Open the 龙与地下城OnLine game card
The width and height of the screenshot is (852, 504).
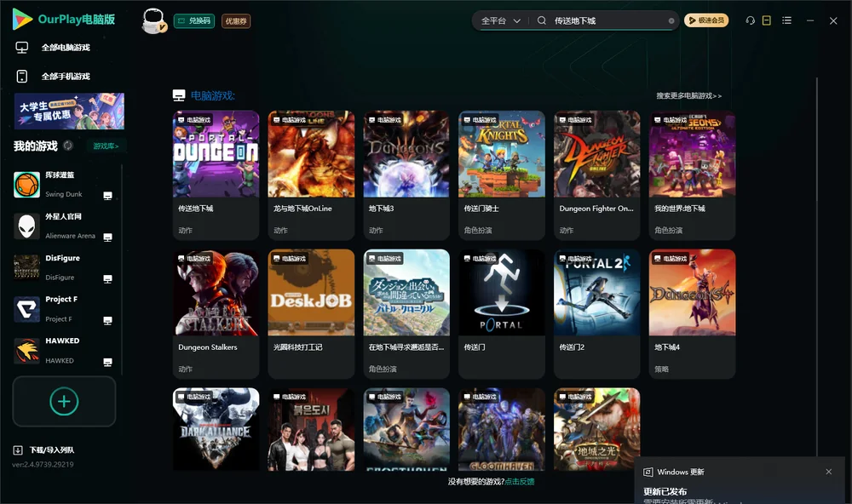[x=311, y=175]
